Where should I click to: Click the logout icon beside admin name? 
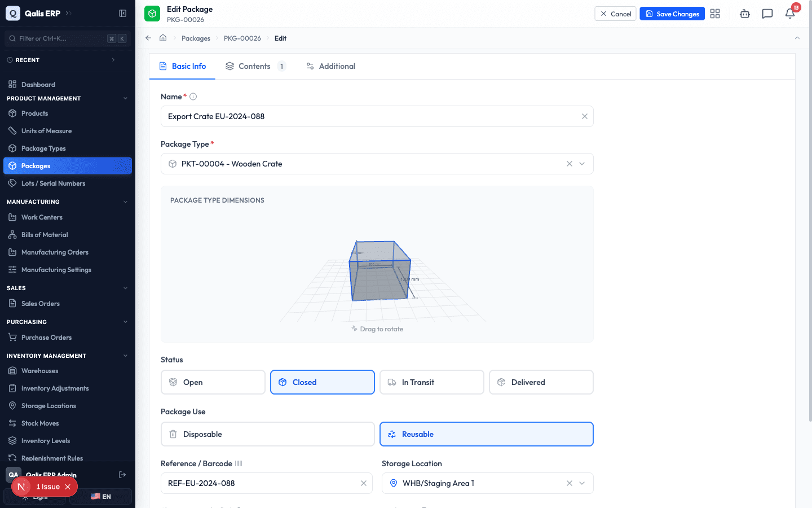click(122, 475)
